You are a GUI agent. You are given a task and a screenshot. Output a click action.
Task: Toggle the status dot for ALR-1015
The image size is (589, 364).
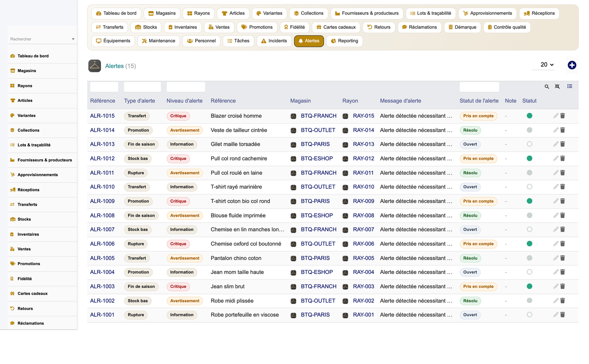pos(529,116)
